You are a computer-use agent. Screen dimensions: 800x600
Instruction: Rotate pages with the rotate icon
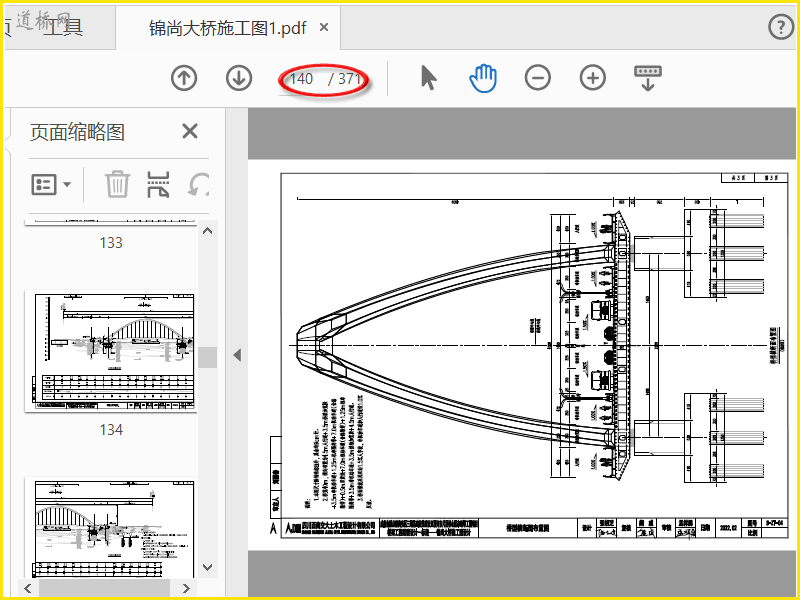point(198,184)
